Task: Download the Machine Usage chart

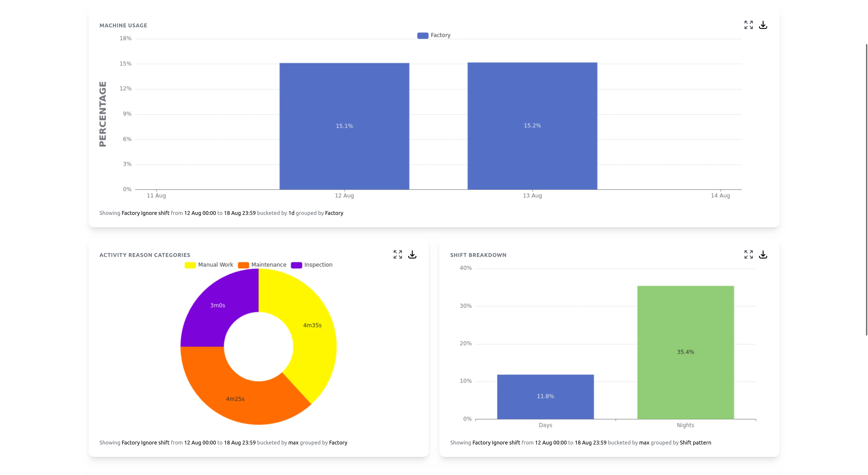Action: (763, 25)
